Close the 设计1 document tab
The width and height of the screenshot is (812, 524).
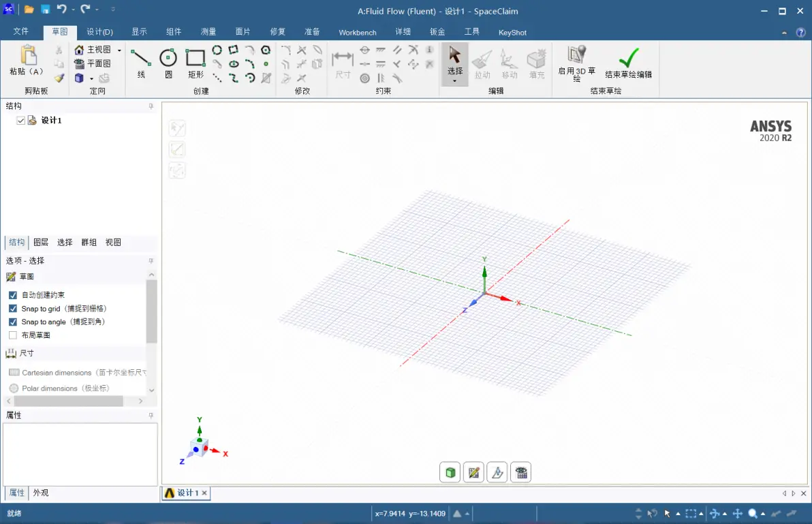[x=204, y=493]
